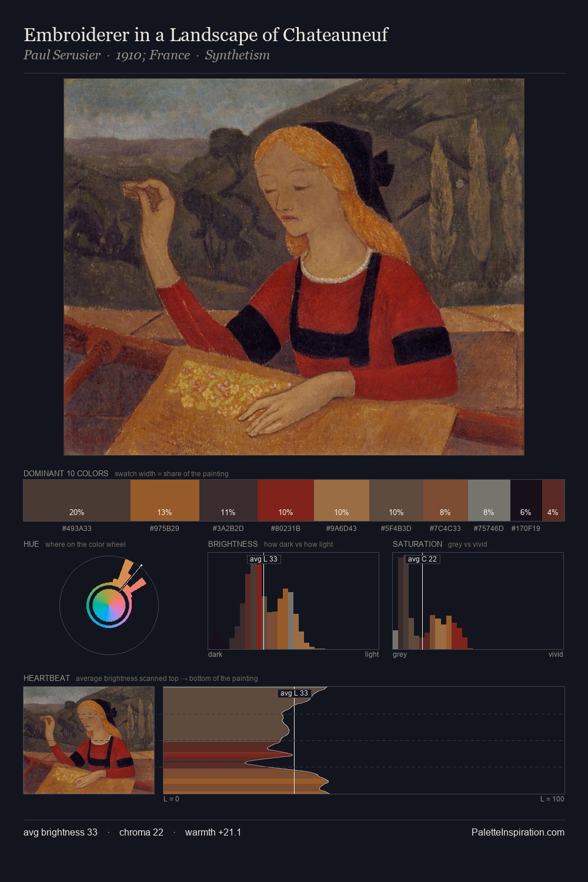
Task: Select the #5F4B3D swatch
Action: click(x=396, y=500)
